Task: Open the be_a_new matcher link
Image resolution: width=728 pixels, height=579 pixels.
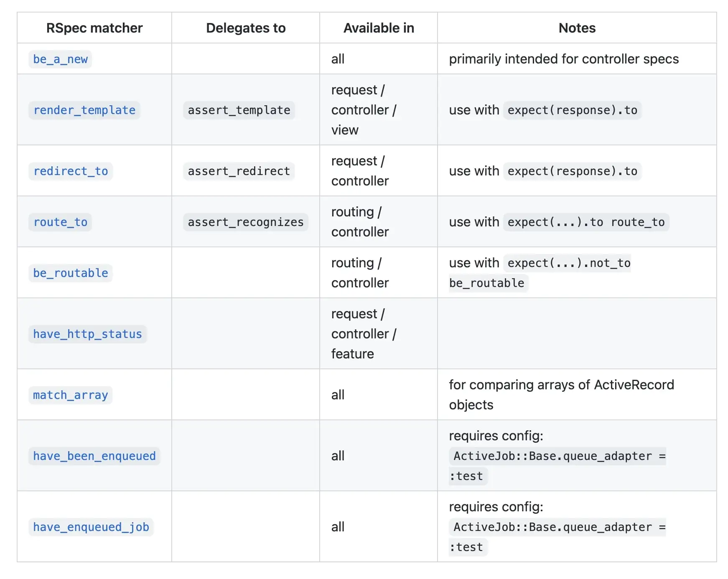Action: click(60, 59)
